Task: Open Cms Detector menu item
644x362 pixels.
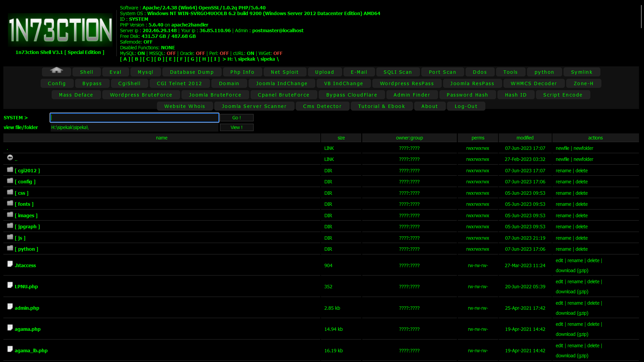Action: (322, 106)
